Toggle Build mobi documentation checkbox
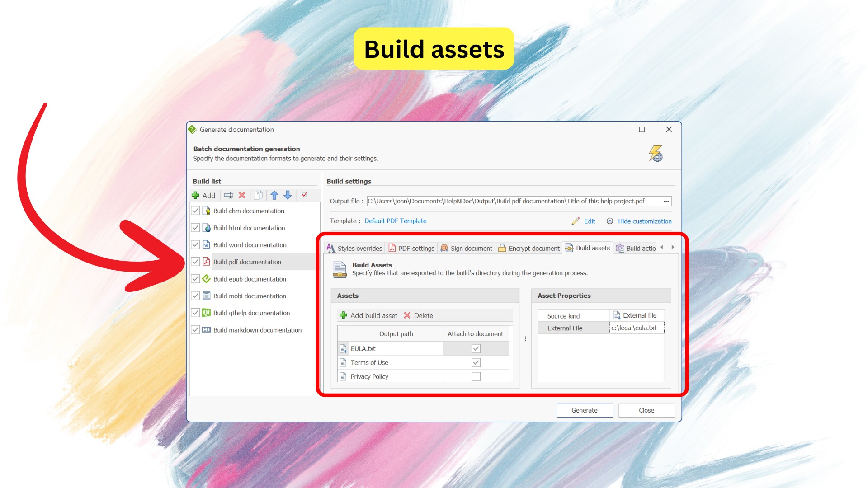 click(x=195, y=296)
